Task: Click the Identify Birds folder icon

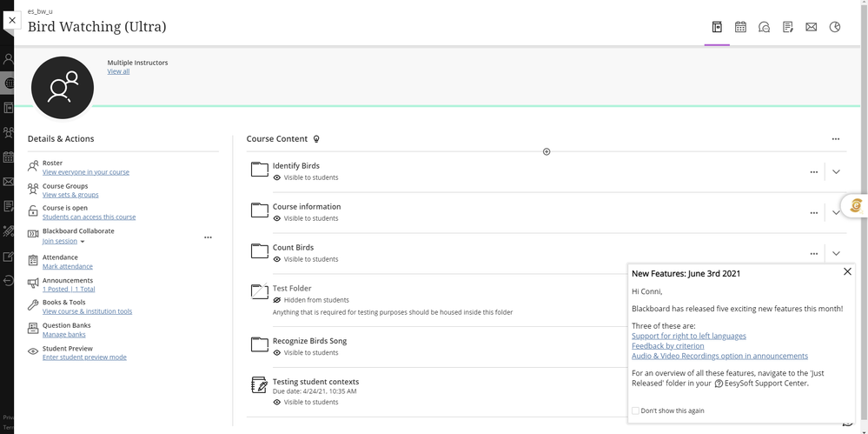Action: click(260, 169)
